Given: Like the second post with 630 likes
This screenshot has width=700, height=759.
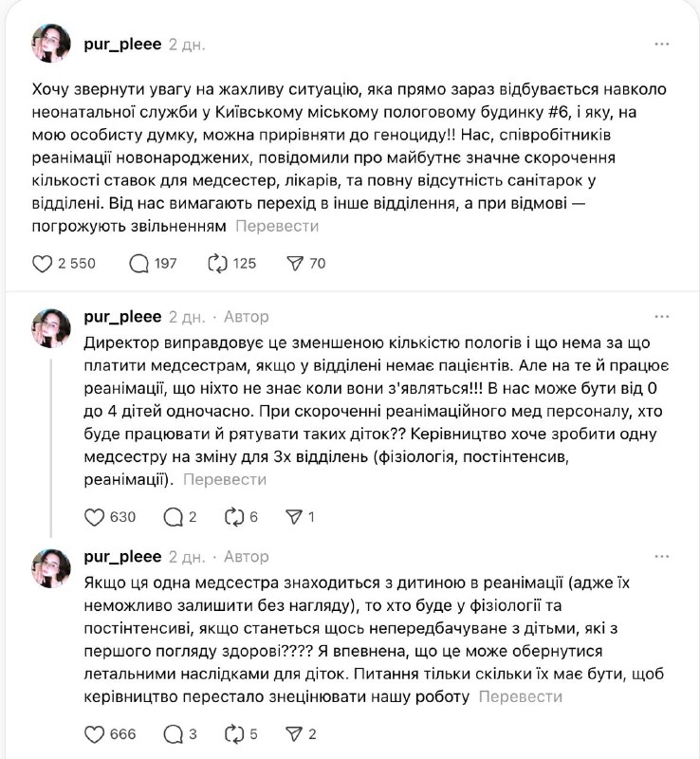Looking at the screenshot, I should 95,517.
